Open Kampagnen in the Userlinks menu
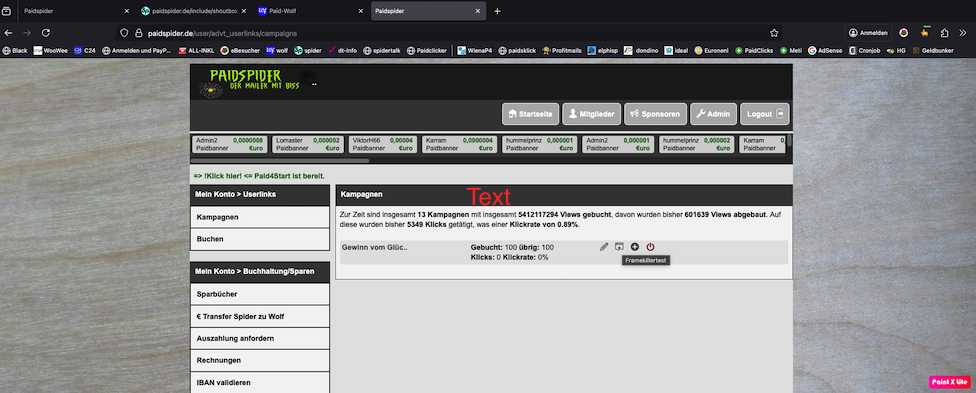The width and height of the screenshot is (976, 393). (260, 217)
